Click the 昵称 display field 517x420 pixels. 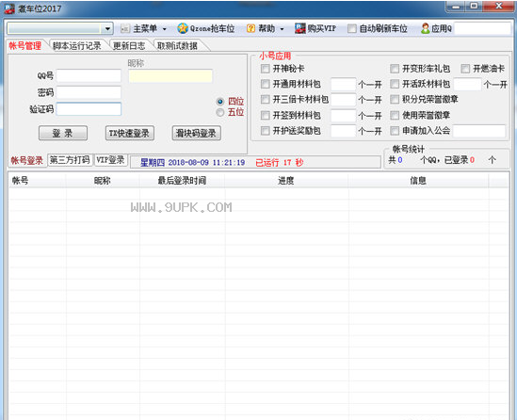[170, 76]
